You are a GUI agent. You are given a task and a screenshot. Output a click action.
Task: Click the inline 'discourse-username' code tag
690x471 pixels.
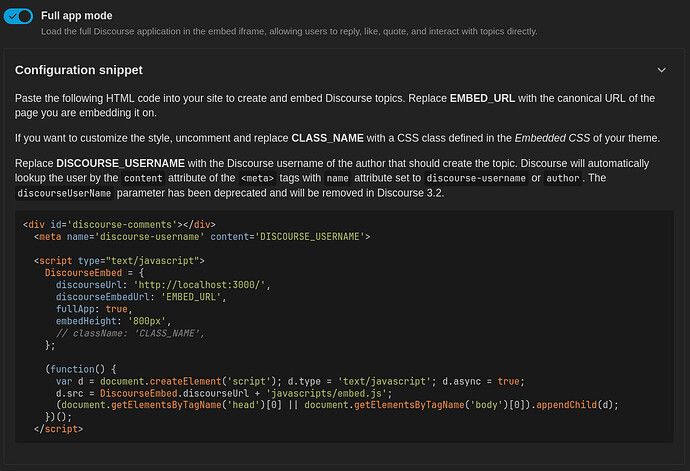tap(476, 178)
